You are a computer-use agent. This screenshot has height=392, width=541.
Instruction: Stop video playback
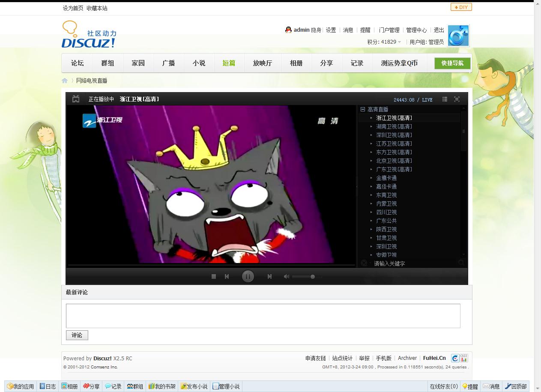(214, 276)
